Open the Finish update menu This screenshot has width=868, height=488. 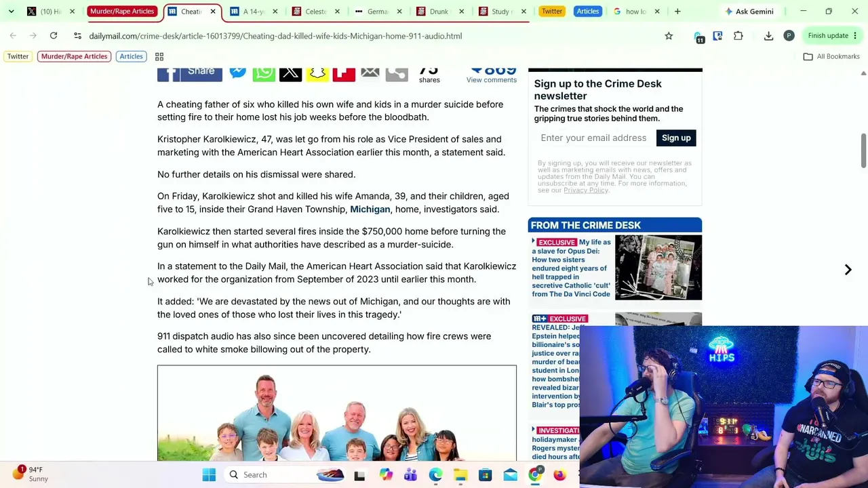click(x=832, y=36)
